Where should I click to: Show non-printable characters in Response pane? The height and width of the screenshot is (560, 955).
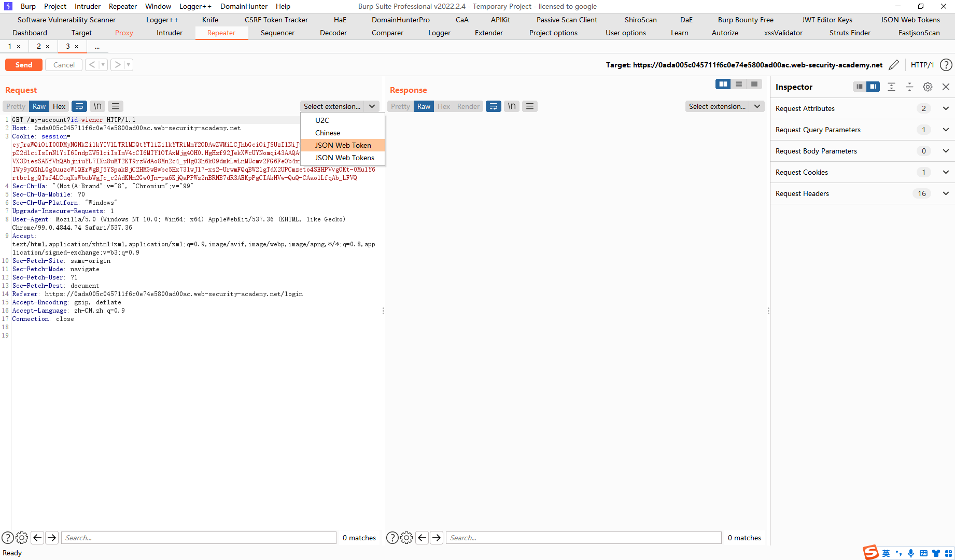coord(512,106)
